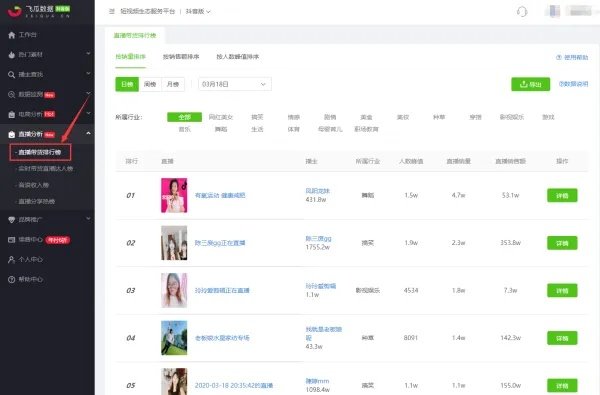
Task: Expand the 品牌推广 menu chevron
Action: point(88,219)
